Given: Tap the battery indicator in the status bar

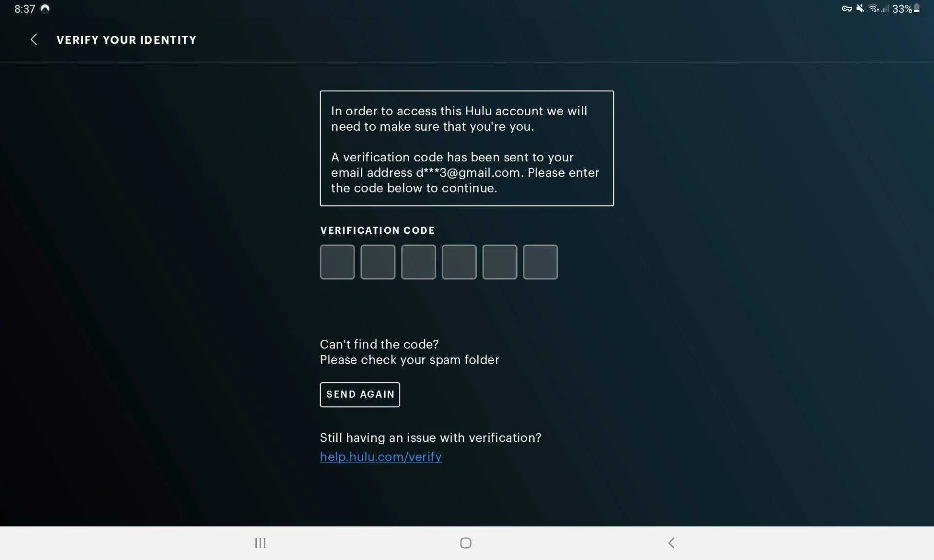Looking at the screenshot, I should [x=916, y=8].
